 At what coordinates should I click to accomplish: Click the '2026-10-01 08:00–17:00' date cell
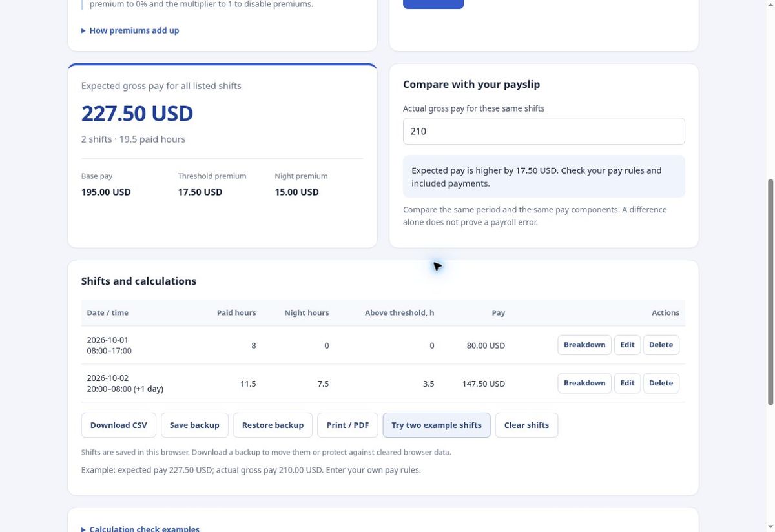pos(109,345)
